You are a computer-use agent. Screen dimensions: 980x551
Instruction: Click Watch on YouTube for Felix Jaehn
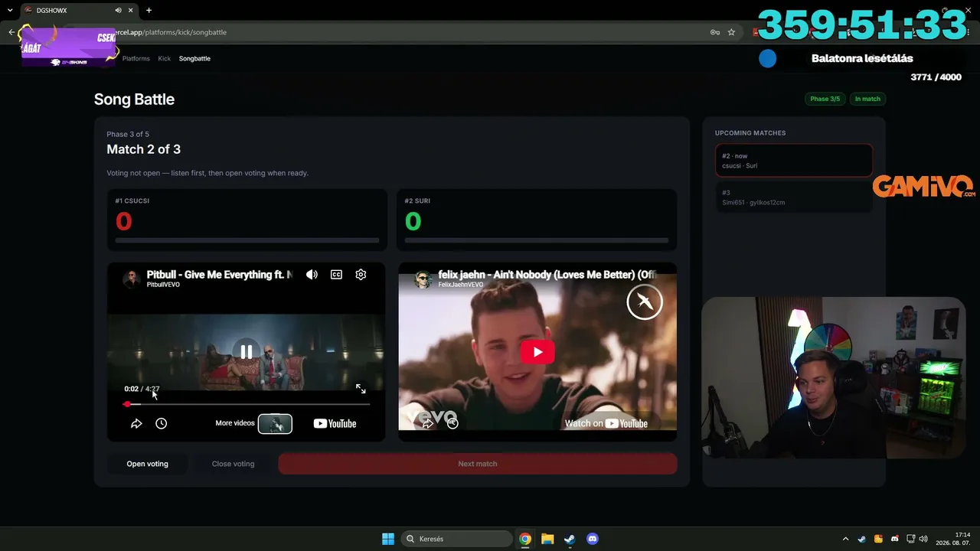pos(606,423)
